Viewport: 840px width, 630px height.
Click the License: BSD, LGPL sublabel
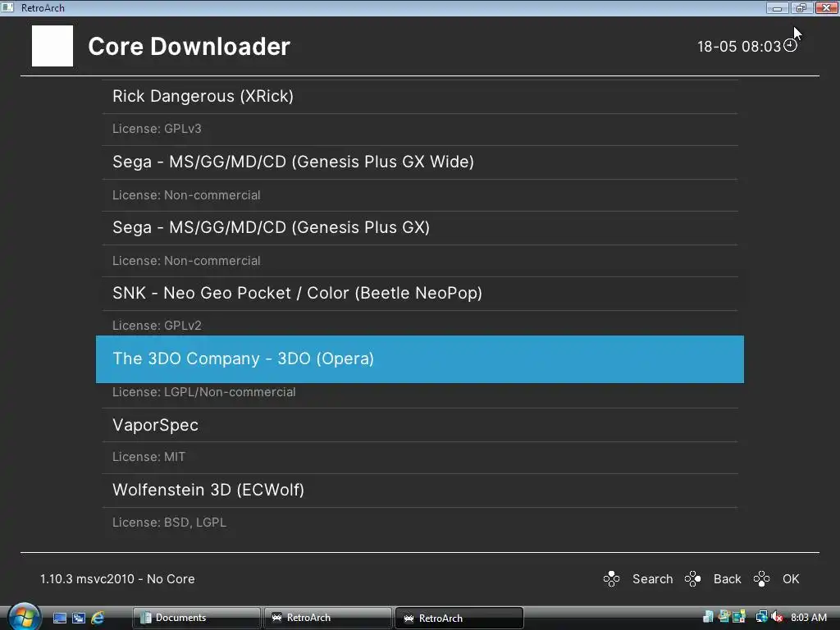[169, 523]
